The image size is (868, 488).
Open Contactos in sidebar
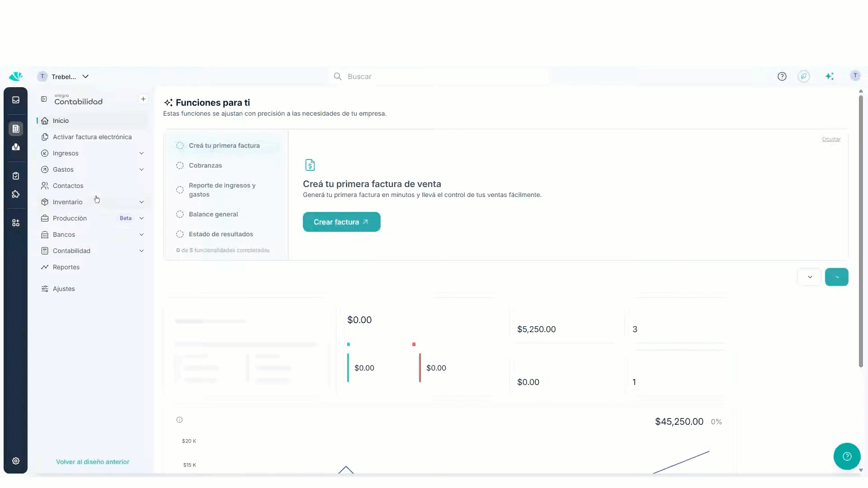click(x=93, y=186)
